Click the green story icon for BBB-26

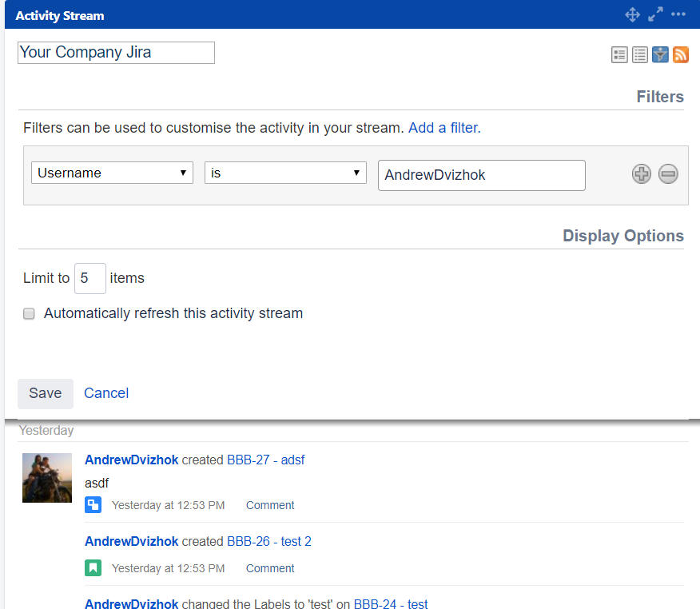93,568
